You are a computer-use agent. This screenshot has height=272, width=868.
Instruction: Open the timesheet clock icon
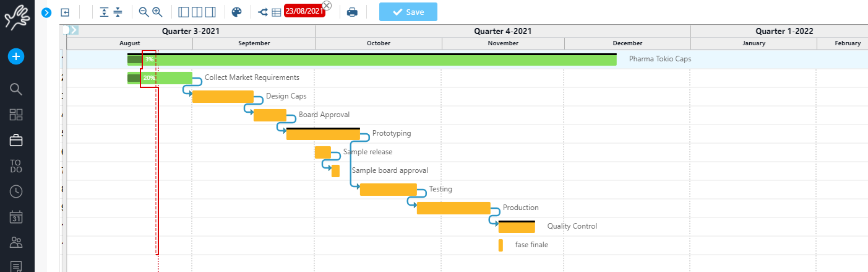click(x=16, y=191)
